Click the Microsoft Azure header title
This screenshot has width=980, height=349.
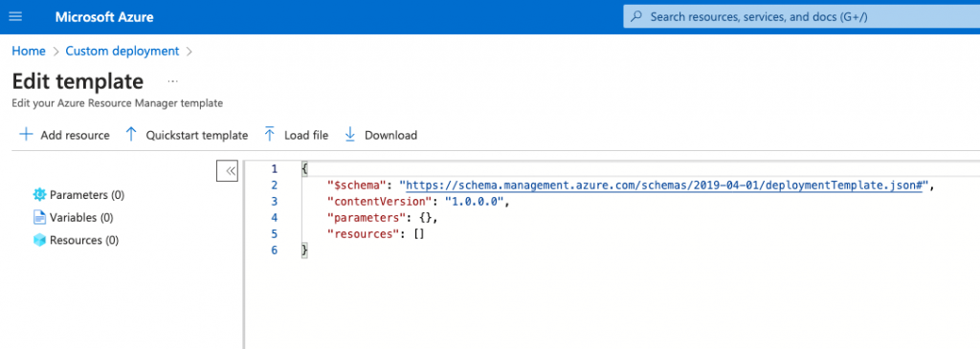click(104, 17)
